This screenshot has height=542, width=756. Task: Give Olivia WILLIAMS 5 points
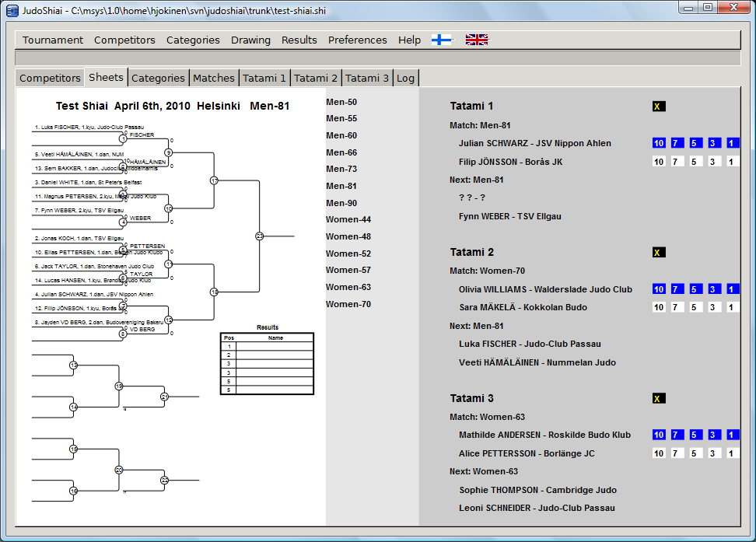[695, 289]
